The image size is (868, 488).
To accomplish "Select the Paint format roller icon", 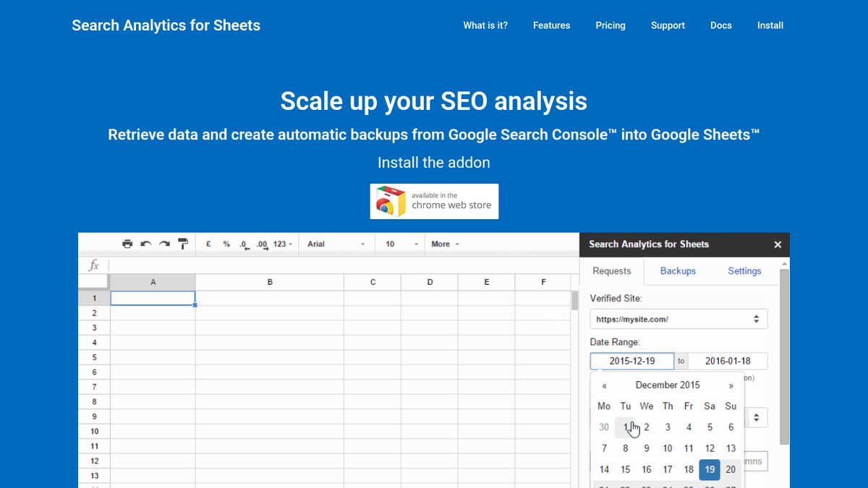I will pyautogui.click(x=183, y=244).
